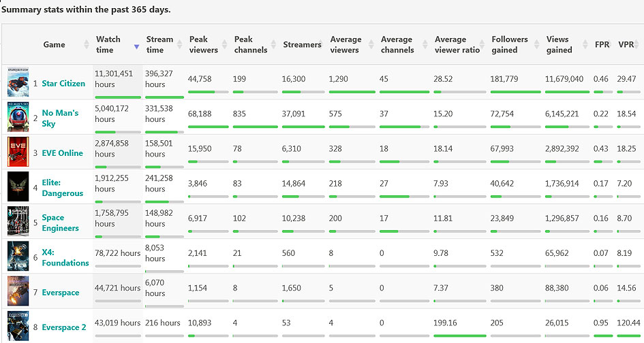The width and height of the screenshot is (644, 343).
Task: Open the EVE Online cover thumbnail
Action: [x=18, y=152]
